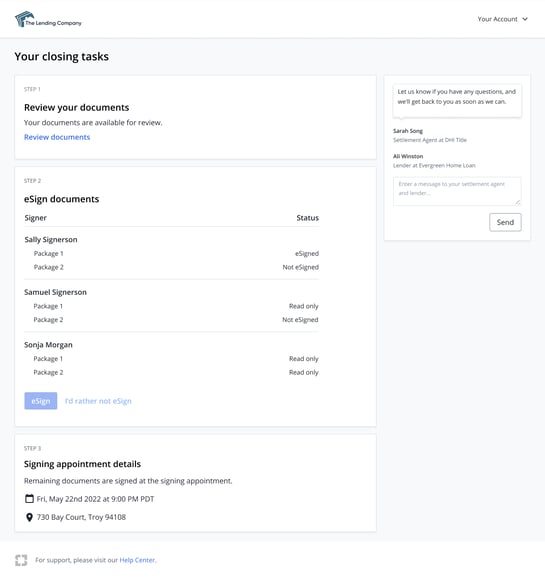Focus the settlement agent message box

click(457, 191)
